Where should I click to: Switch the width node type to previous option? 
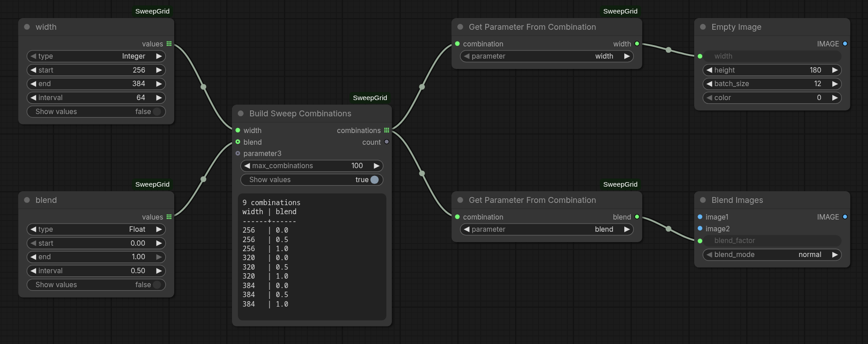coord(33,56)
